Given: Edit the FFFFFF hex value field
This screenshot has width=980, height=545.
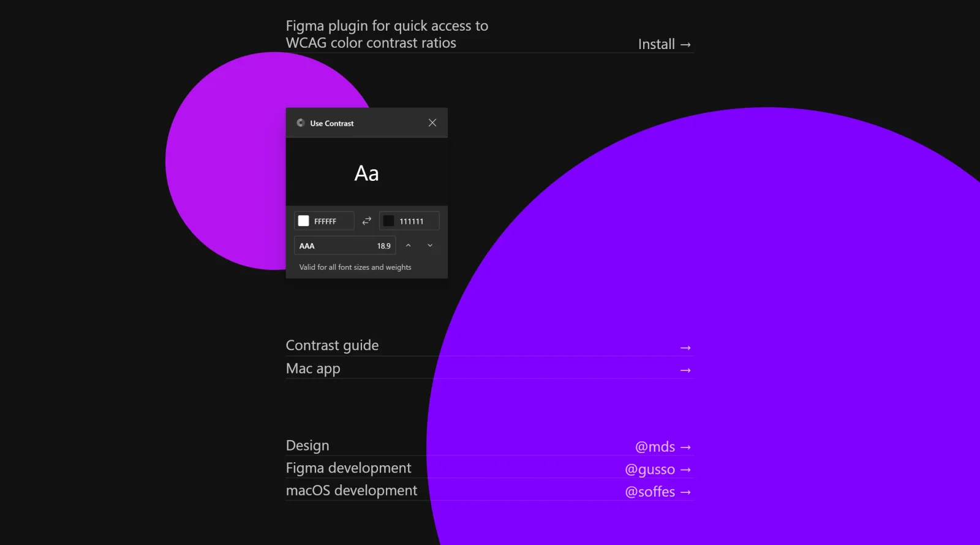Looking at the screenshot, I should coord(324,221).
